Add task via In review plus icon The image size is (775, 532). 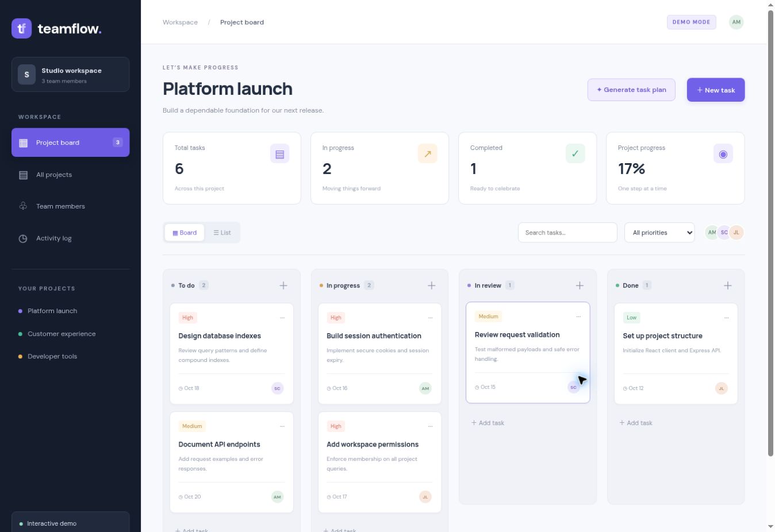pos(580,286)
